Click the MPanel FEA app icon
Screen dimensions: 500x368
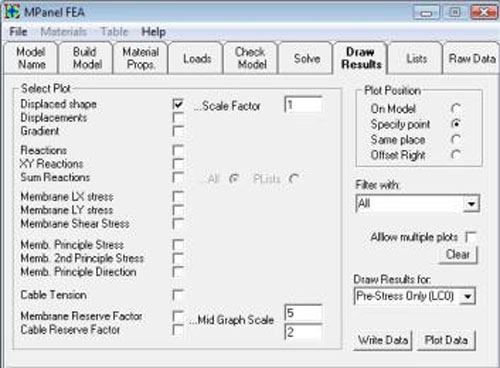click(12, 12)
